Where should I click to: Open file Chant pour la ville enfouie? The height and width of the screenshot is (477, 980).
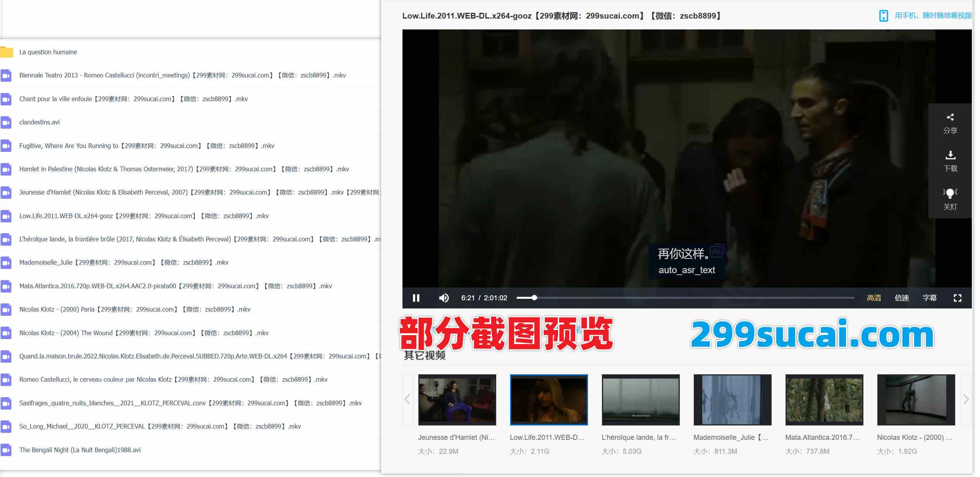point(134,99)
